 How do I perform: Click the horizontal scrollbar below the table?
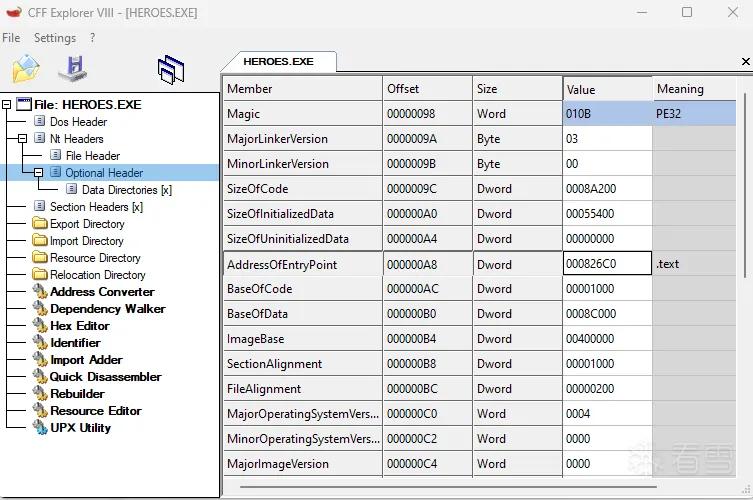tap(448, 487)
